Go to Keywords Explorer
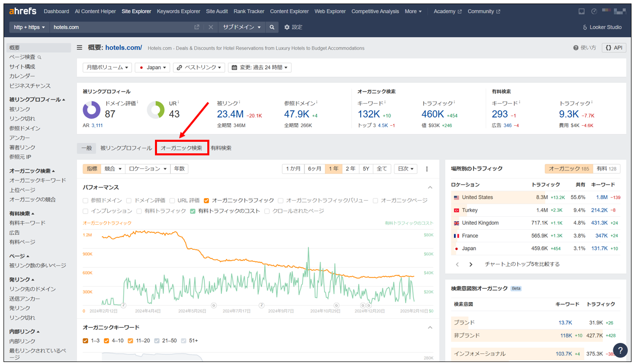The height and width of the screenshot is (364, 634). [x=178, y=11]
